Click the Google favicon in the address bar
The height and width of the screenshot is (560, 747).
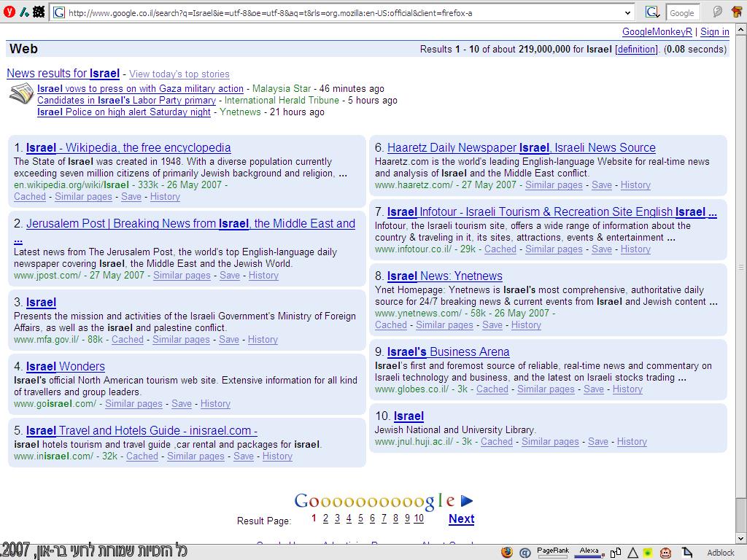(59, 13)
